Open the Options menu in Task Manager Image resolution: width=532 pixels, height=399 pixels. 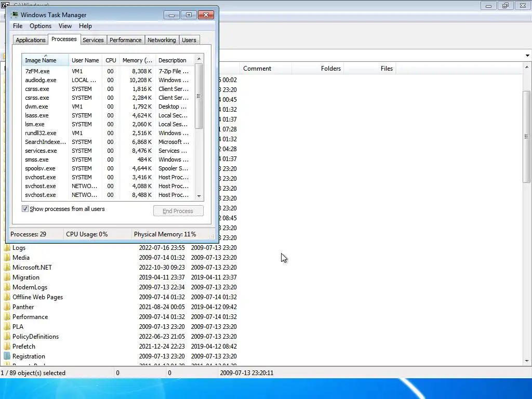pyautogui.click(x=41, y=26)
